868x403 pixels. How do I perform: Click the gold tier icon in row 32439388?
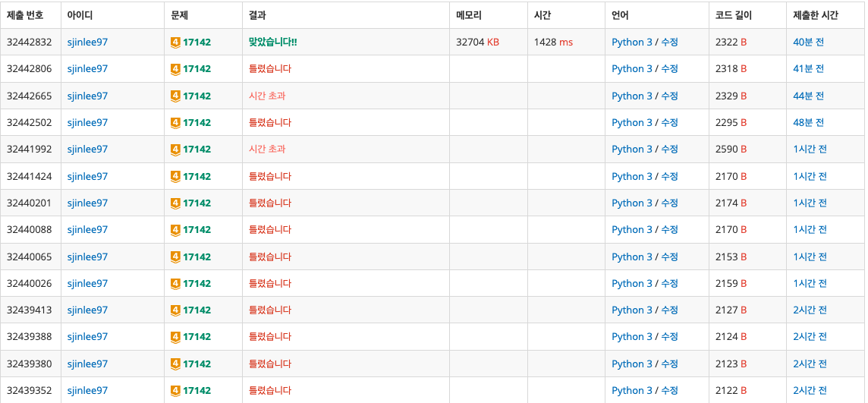pos(175,336)
